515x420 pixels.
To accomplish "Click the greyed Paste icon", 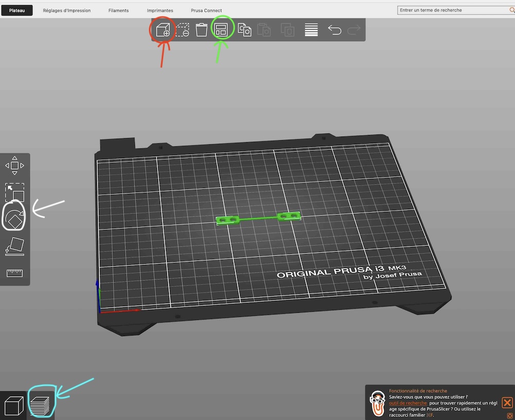I will (264, 30).
